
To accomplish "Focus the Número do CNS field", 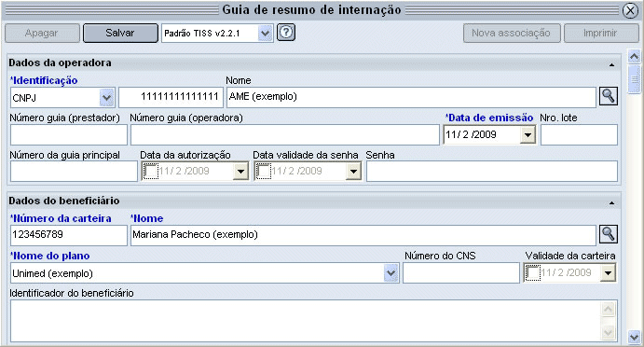I will (x=461, y=273).
